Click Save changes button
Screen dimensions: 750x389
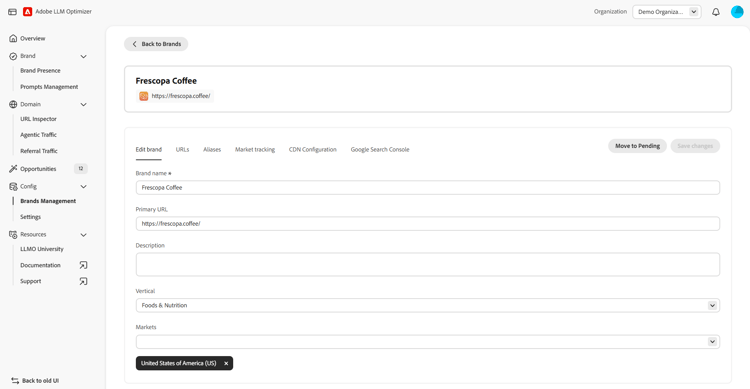tap(695, 146)
